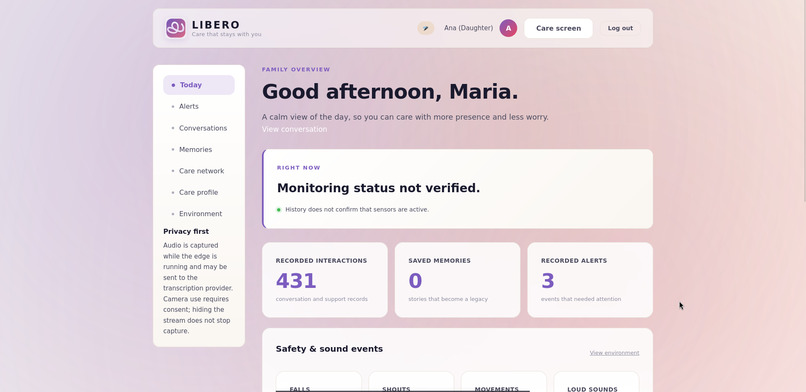Log out of the account
The height and width of the screenshot is (392, 806).
[620, 28]
